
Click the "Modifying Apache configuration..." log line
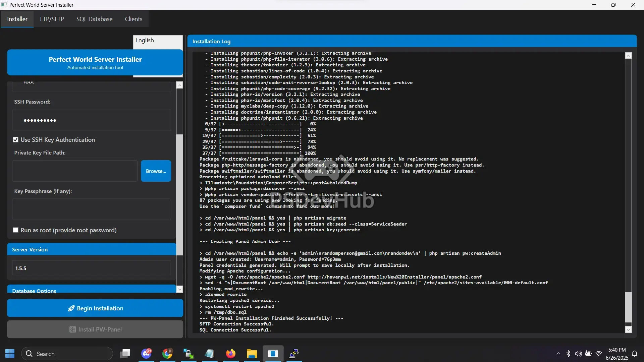(245, 271)
